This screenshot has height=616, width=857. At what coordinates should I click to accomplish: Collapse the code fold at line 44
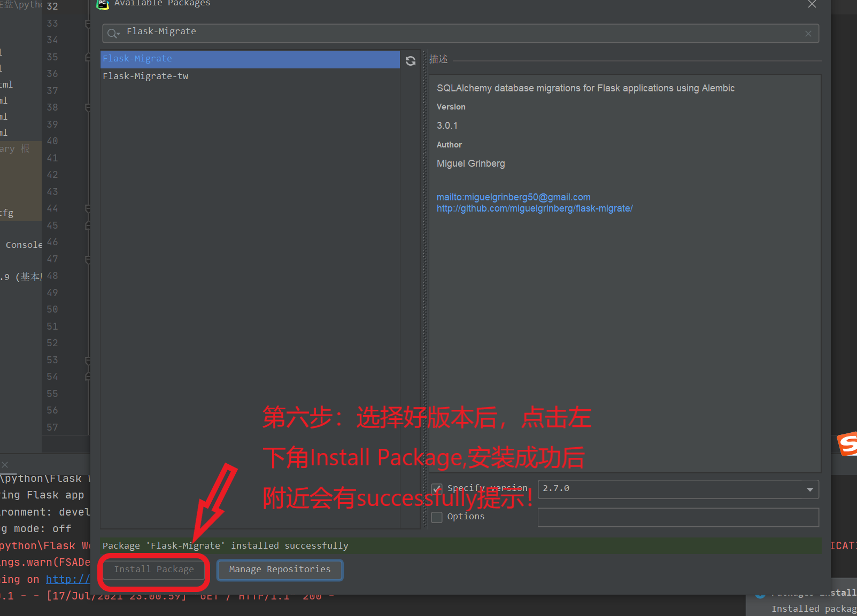pos(87,208)
